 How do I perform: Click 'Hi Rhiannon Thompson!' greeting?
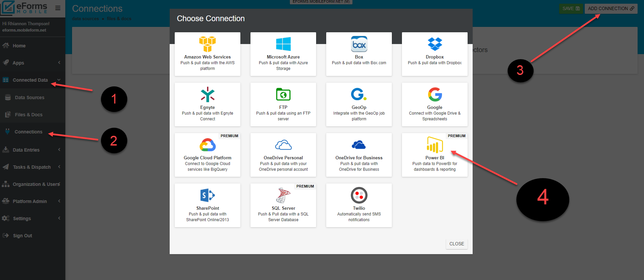point(26,24)
